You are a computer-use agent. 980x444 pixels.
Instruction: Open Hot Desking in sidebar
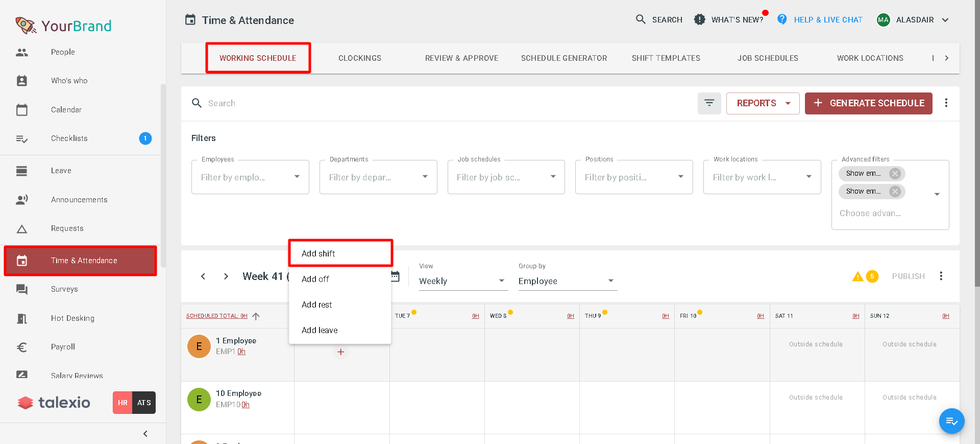72,318
